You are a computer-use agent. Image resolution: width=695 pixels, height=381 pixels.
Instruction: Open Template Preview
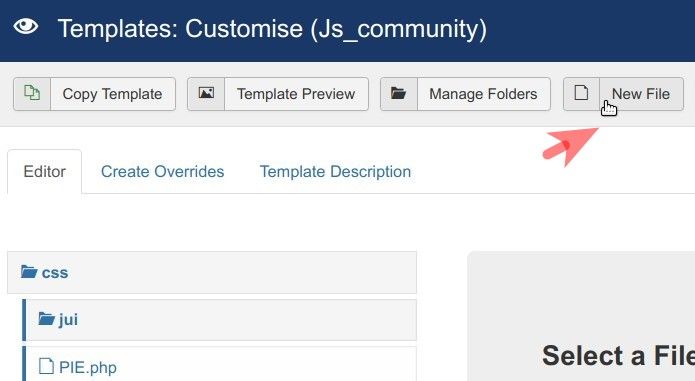point(278,94)
